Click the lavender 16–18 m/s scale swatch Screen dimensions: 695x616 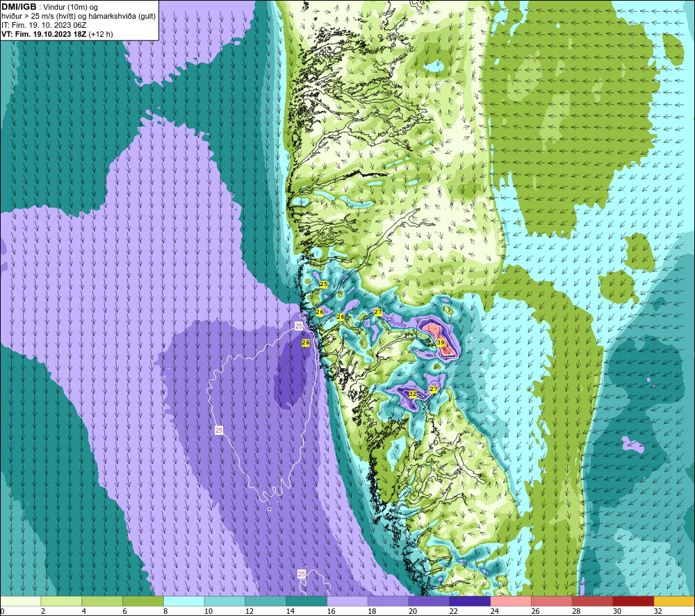[x=347, y=601]
